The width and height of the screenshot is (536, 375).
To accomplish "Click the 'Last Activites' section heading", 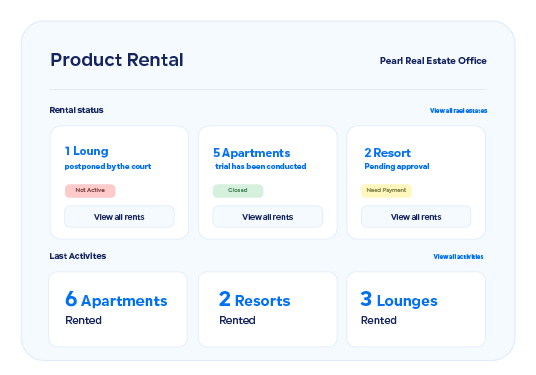I will 78,256.
